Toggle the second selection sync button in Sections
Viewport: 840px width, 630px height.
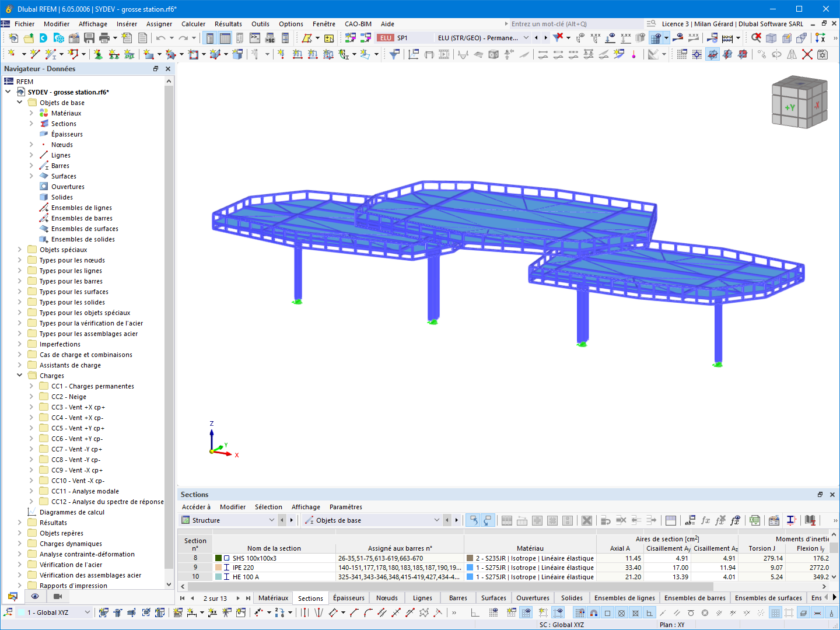point(488,520)
